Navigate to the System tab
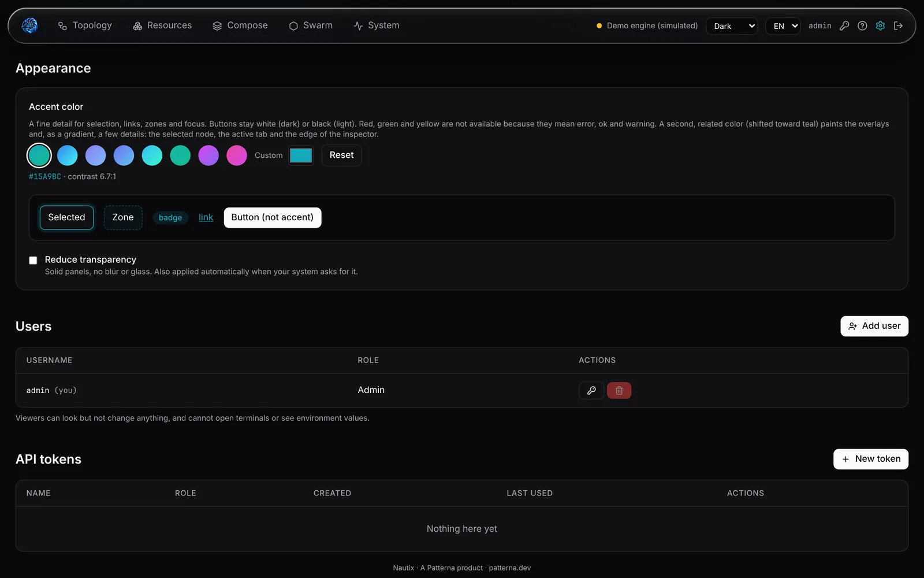This screenshot has height=578, width=924. (x=377, y=25)
